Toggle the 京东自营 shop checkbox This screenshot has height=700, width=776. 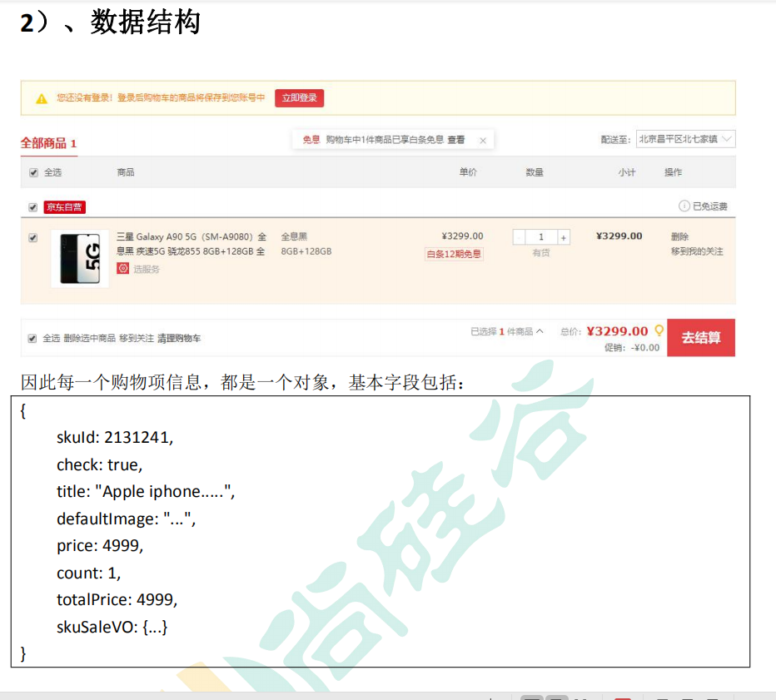[x=32, y=207]
